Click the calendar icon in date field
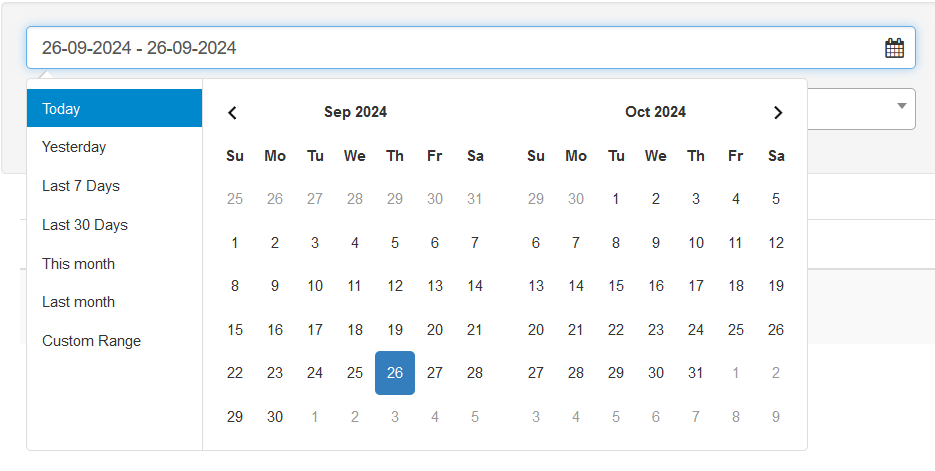 (894, 48)
